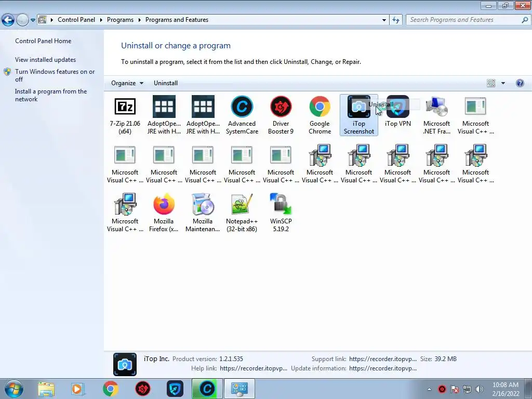
Task: Open iTop VPN from the taskbar
Action: [x=175, y=389]
